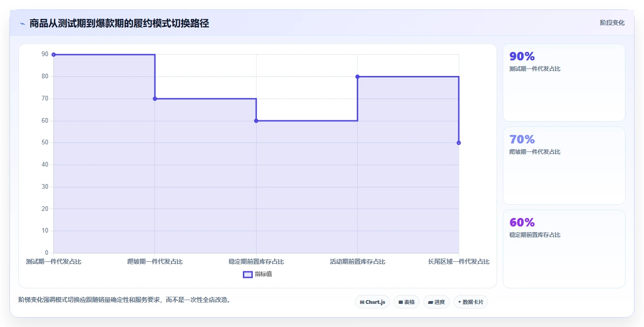
Task: Click the 进度 tag button
Action: coord(436,302)
